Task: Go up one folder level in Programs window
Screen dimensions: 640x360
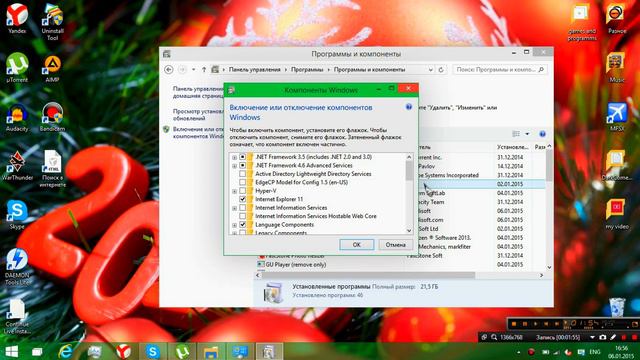Action: pyautogui.click(x=204, y=70)
